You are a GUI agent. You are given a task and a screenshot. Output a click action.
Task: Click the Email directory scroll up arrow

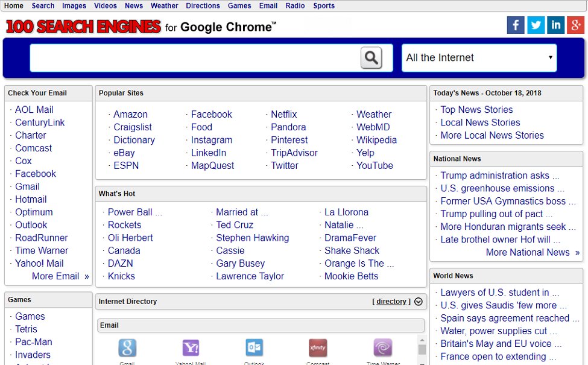point(422,340)
